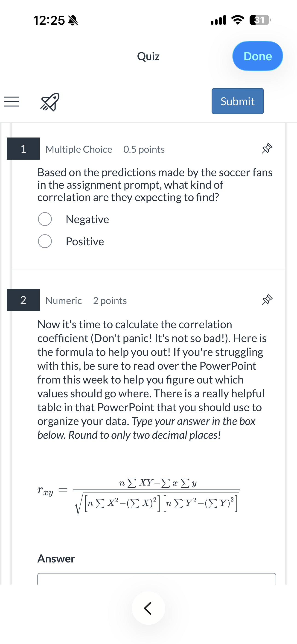The width and height of the screenshot is (297, 644).
Task: Pin question 1 with pushpin icon
Action: pos(267,148)
